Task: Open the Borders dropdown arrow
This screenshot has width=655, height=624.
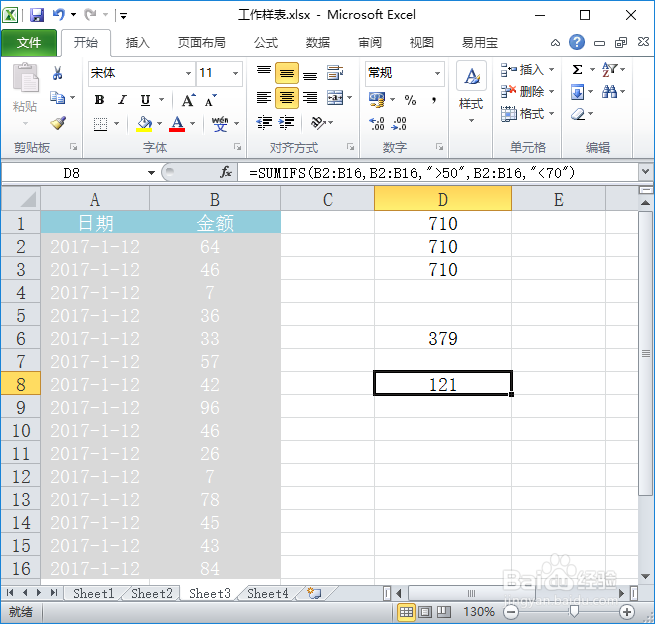Action: pos(117,123)
